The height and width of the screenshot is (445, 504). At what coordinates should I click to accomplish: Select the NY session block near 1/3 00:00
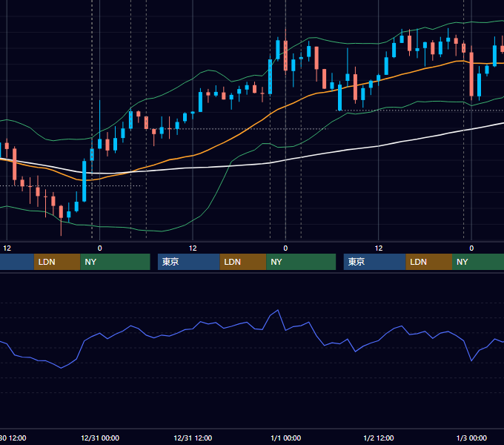coord(478,262)
